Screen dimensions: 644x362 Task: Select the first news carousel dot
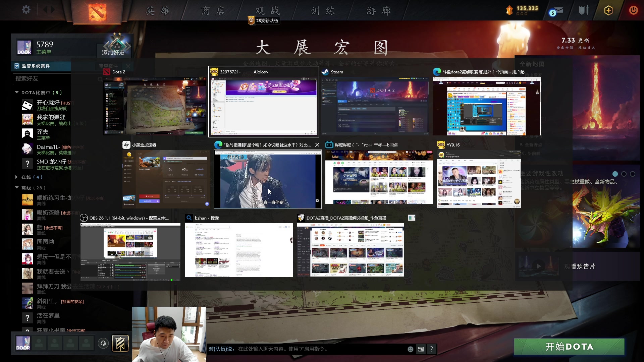[615, 174]
